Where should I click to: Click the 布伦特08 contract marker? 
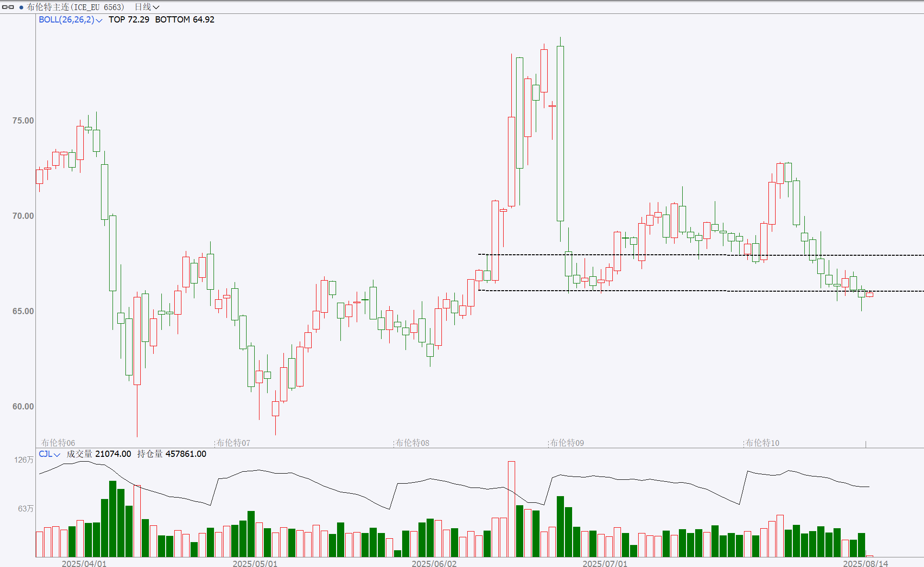pos(412,443)
